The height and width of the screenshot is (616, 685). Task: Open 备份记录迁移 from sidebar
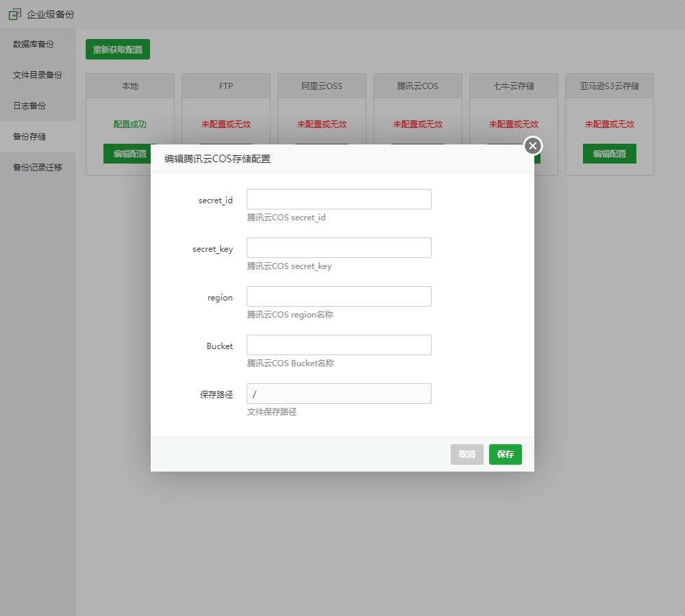pyautogui.click(x=38, y=168)
